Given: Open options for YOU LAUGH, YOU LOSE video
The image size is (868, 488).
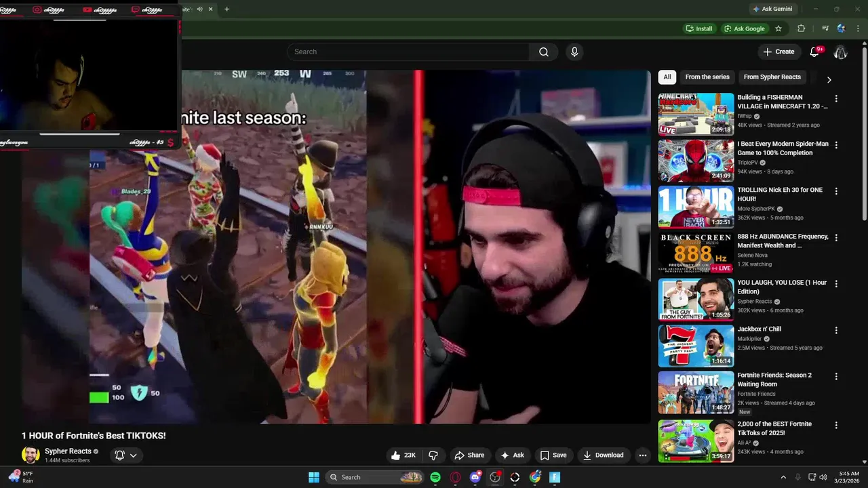Looking at the screenshot, I should pos(836,284).
